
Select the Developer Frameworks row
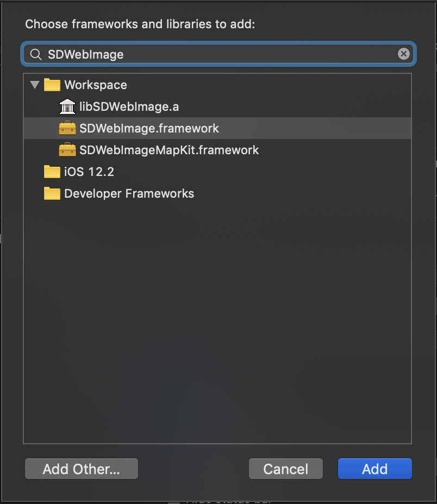point(217,193)
